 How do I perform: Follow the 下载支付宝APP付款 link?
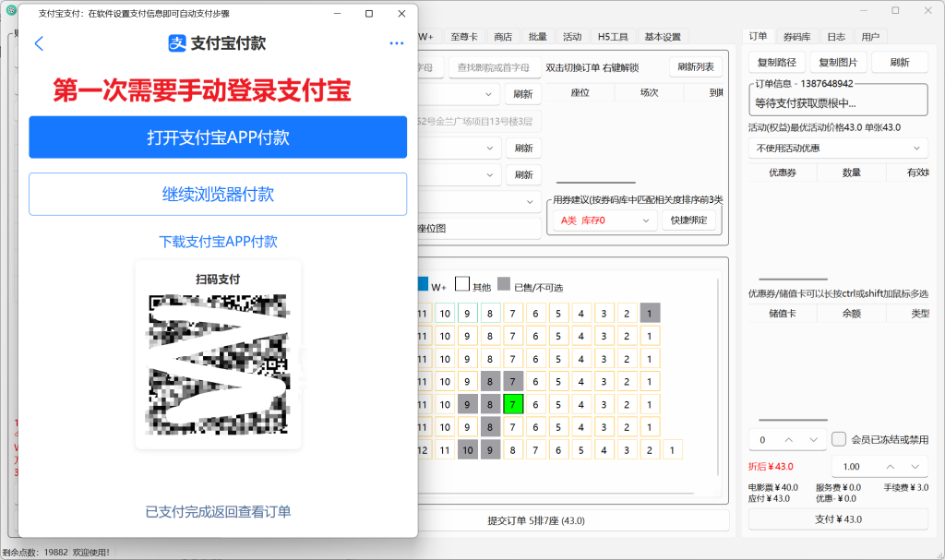pos(218,242)
